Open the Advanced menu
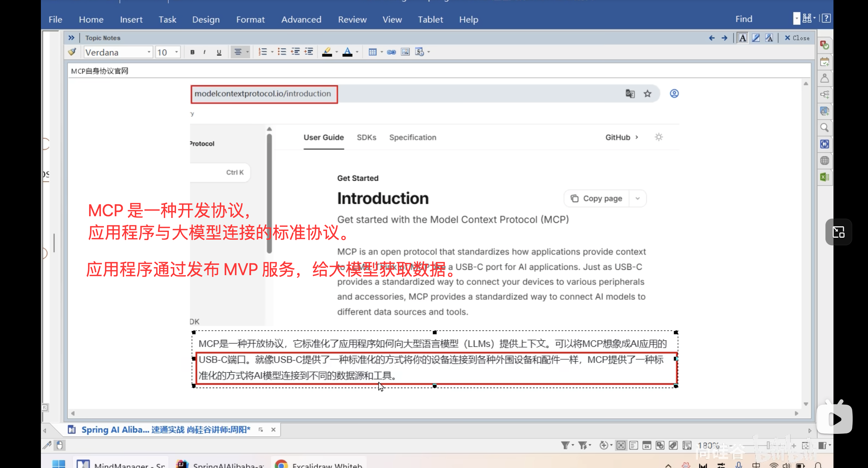This screenshot has height=468, width=868. click(301, 19)
